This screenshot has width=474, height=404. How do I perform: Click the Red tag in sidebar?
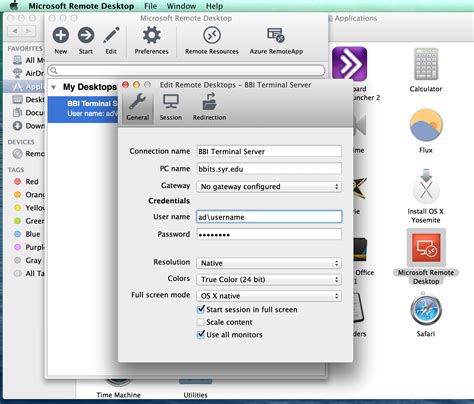[27, 182]
